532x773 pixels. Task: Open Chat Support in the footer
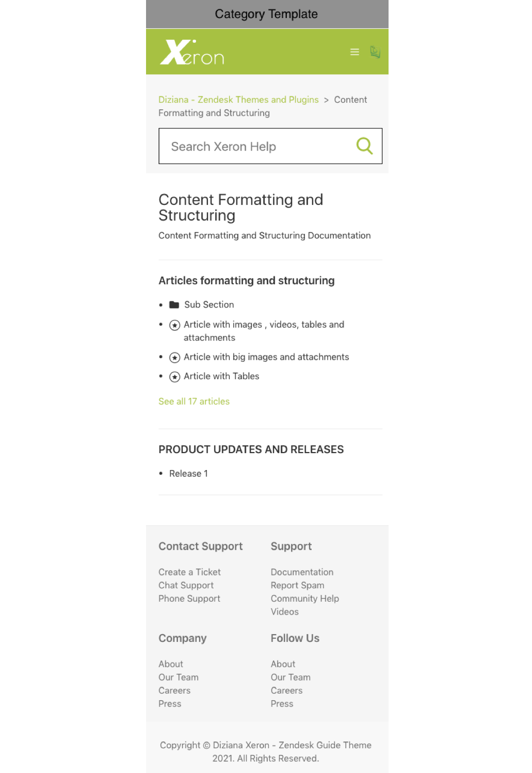(x=186, y=586)
